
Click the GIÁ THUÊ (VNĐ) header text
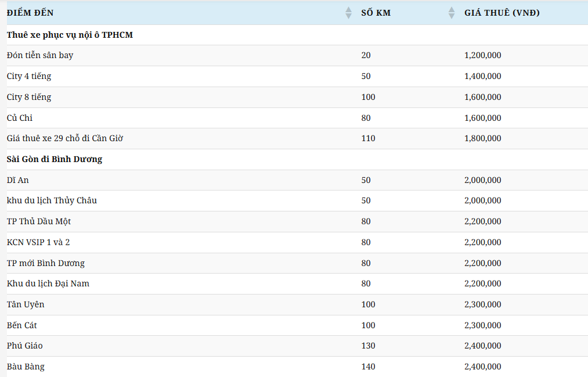click(x=502, y=13)
